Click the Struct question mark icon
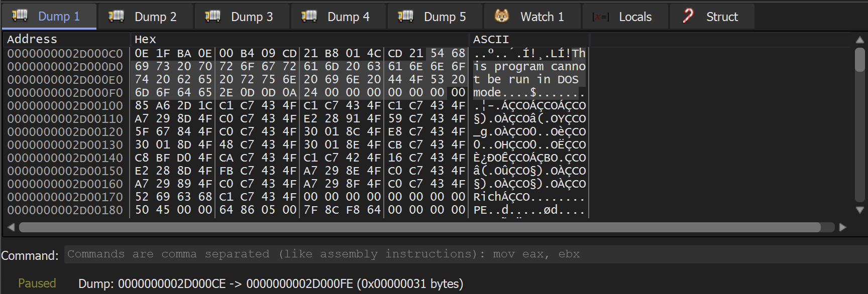This screenshot has width=868, height=294. click(x=688, y=16)
